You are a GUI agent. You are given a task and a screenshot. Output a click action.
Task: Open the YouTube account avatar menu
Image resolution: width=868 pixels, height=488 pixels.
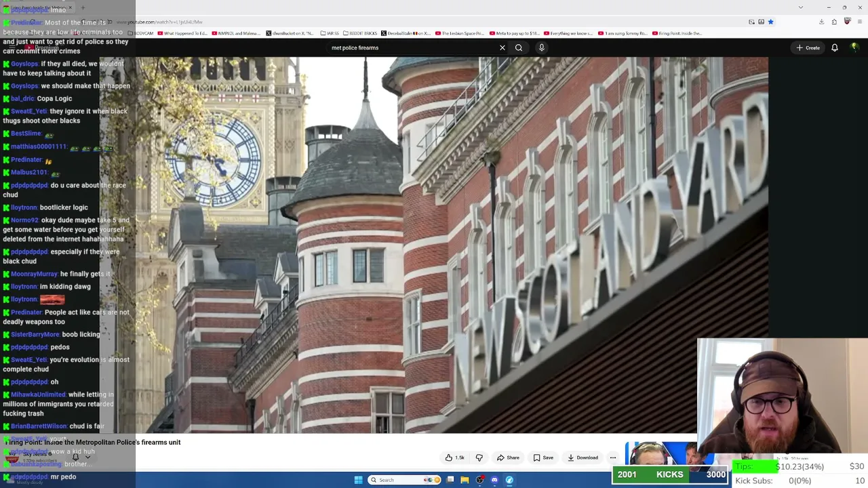[854, 47]
